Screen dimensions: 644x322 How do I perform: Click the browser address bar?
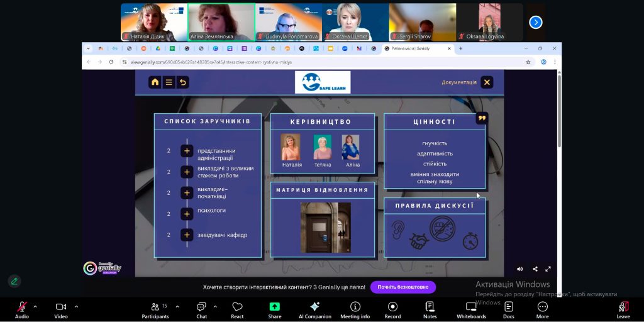314,62
